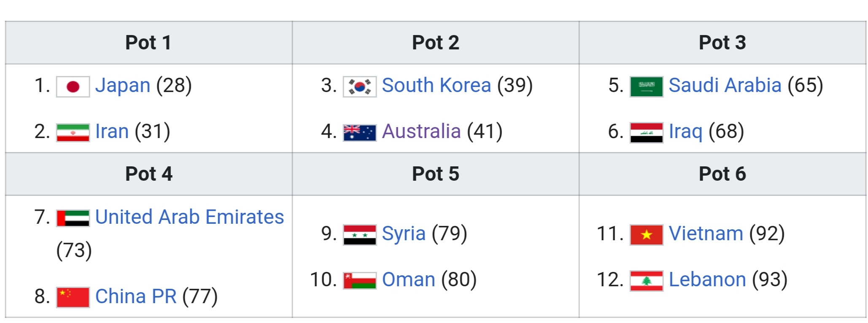
Task: Click the Lebanon flag icon
Action: [x=647, y=281]
